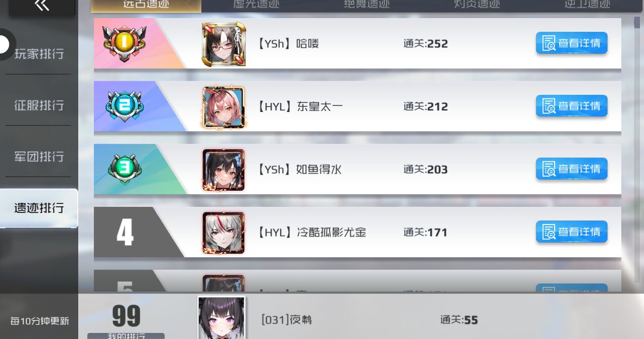View details for rank 2 东皇太一
Screen dimensions: 644x339
coord(571,106)
